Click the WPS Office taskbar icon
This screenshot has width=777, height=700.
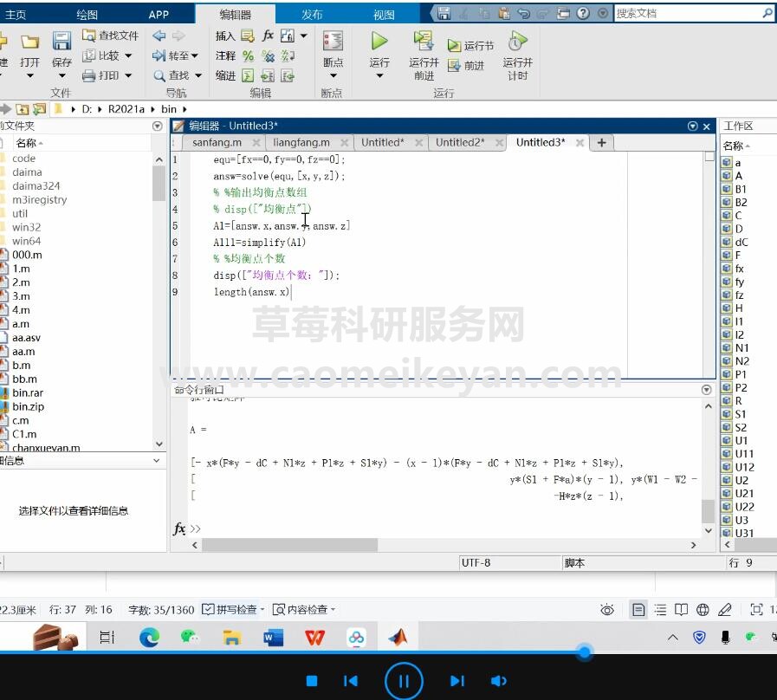[314, 637]
